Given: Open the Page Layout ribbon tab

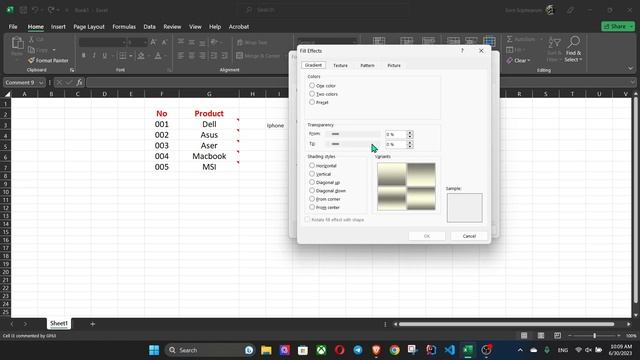Looking at the screenshot, I should (89, 27).
